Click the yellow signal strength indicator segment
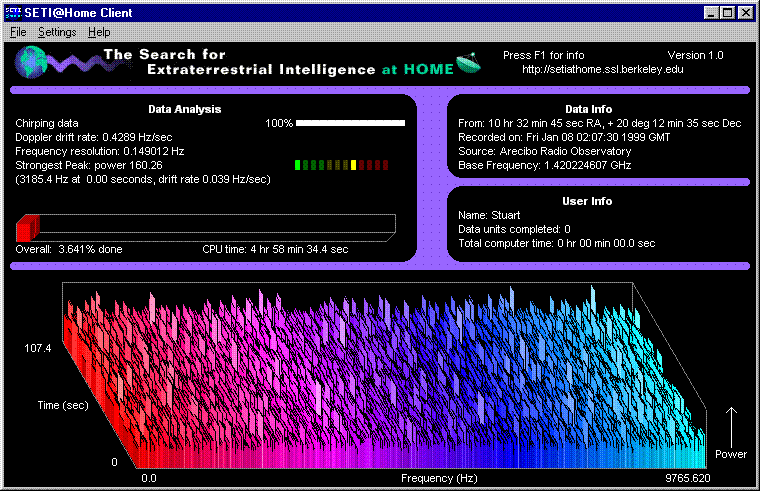The height and width of the screenshot is (491, 760). [353, 165]
